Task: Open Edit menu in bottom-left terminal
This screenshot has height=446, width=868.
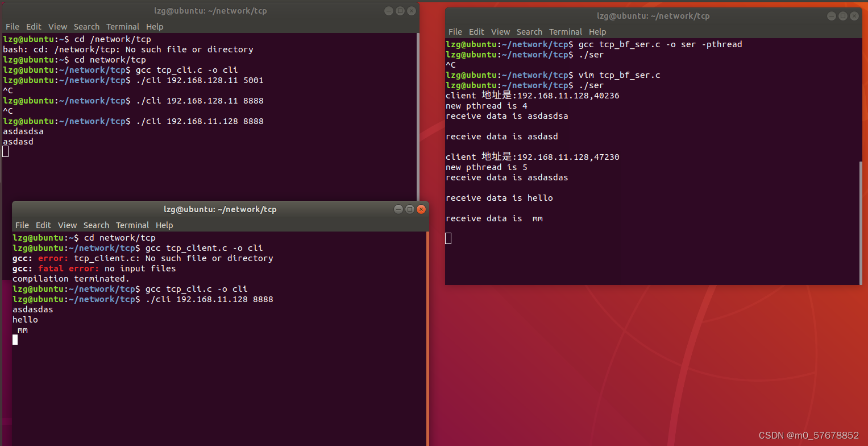Action: pyautogui.click(x=43, y=225)
